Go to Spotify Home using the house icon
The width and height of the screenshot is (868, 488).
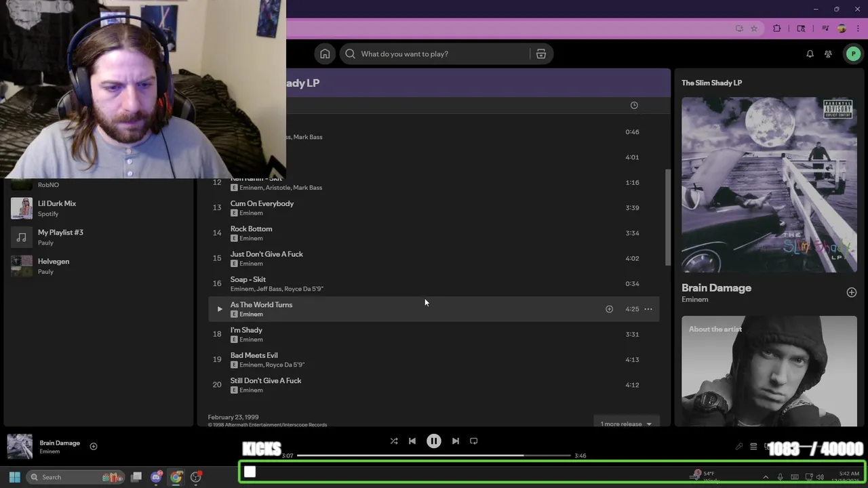click(x=325, y=54)
